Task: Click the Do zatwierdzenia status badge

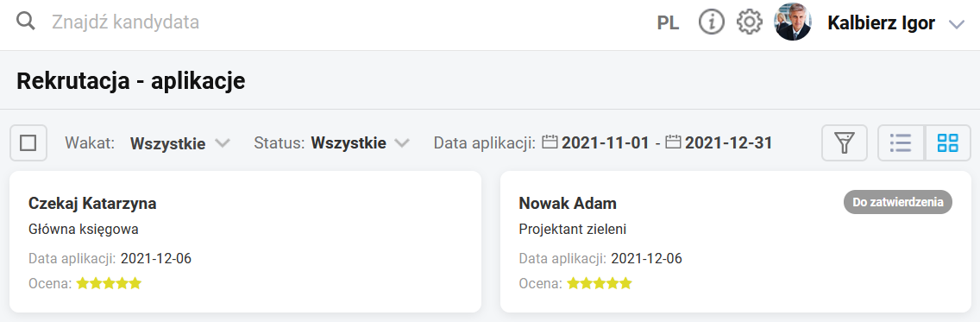Action: click(897, 203)
